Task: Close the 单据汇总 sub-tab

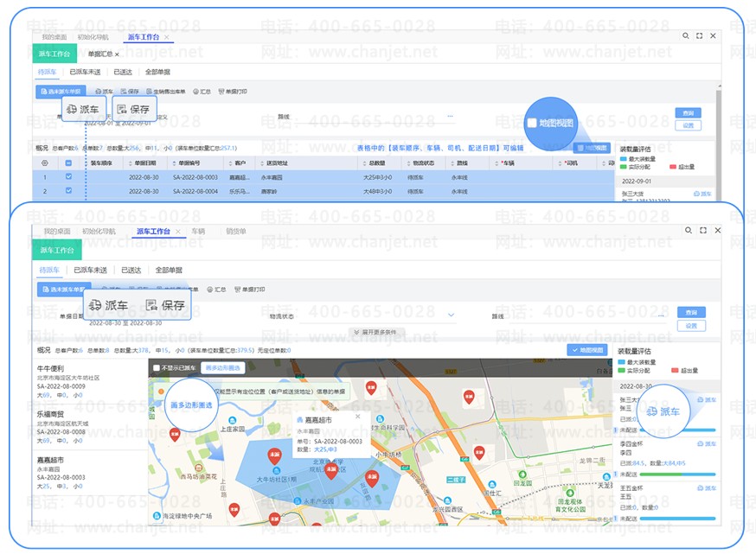Action: point(117,54)
